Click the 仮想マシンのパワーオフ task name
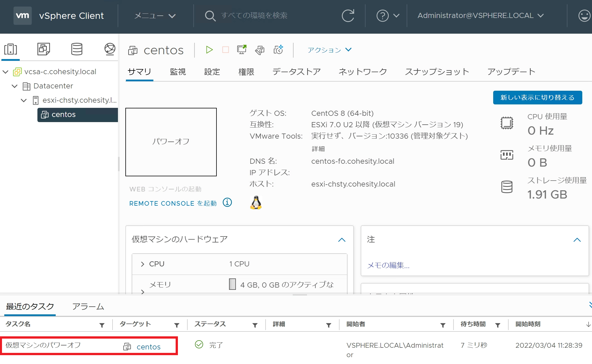Image resolution: width=592 pixels, height=364 pixels. pyautogui.click(x=43, y=345)
